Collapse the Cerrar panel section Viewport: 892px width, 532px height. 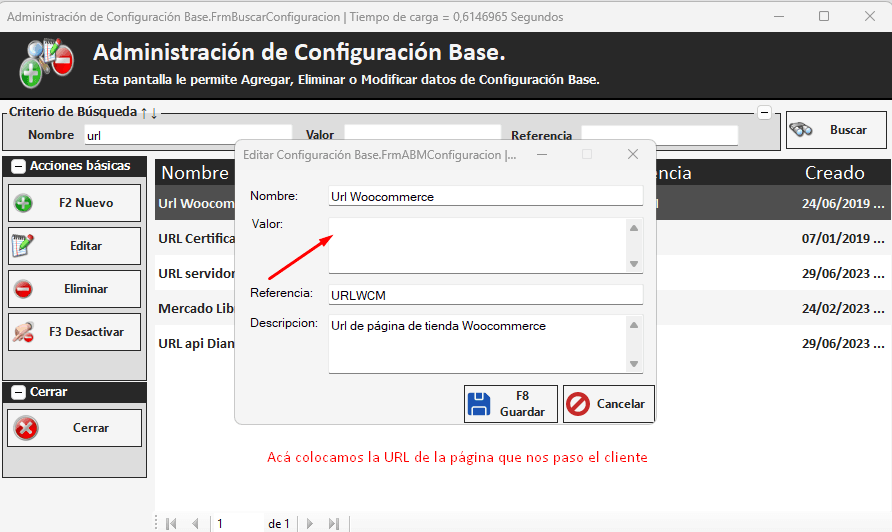(18, 393)
